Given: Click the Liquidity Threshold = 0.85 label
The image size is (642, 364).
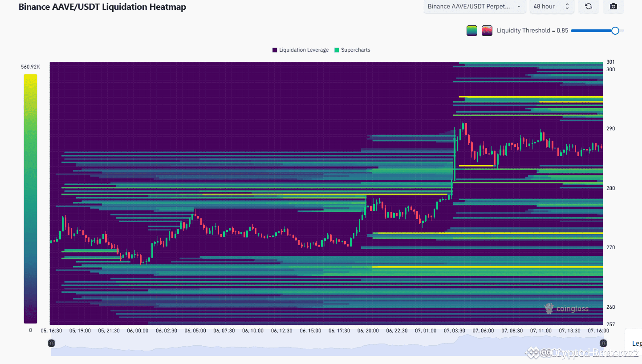Looking at the screenshot, I should [532, 31].
